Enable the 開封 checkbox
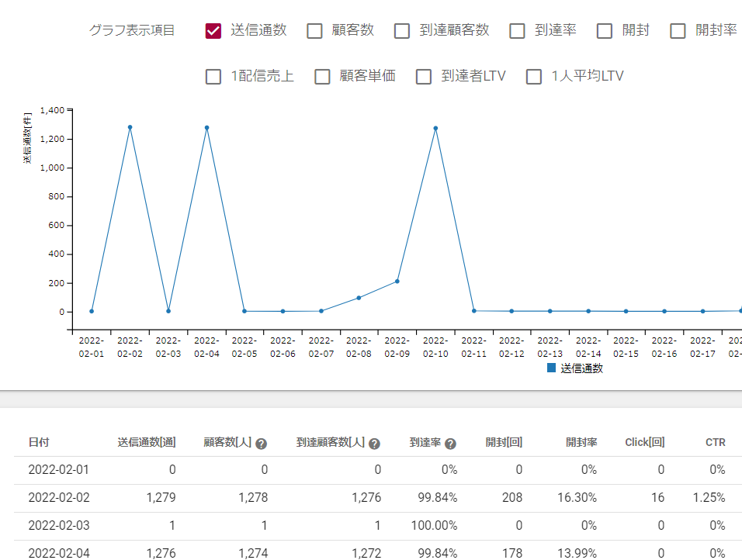Screen dimensions: 742x560 tap(605, 31)
